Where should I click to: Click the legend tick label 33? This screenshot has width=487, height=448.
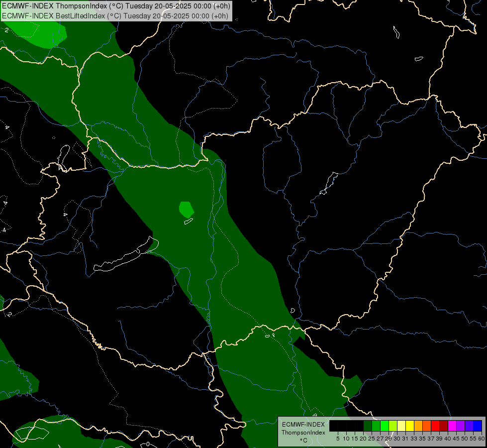(414, 439)
